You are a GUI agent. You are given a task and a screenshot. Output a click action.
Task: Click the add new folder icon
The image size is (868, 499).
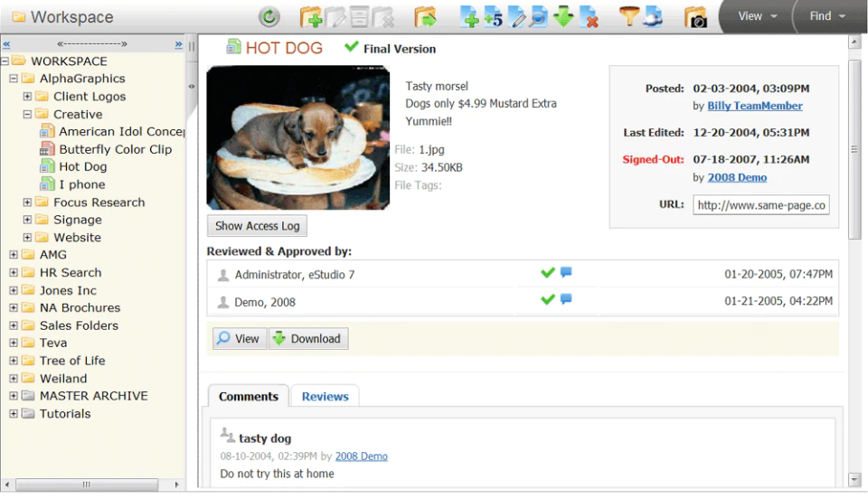(311, 17)
